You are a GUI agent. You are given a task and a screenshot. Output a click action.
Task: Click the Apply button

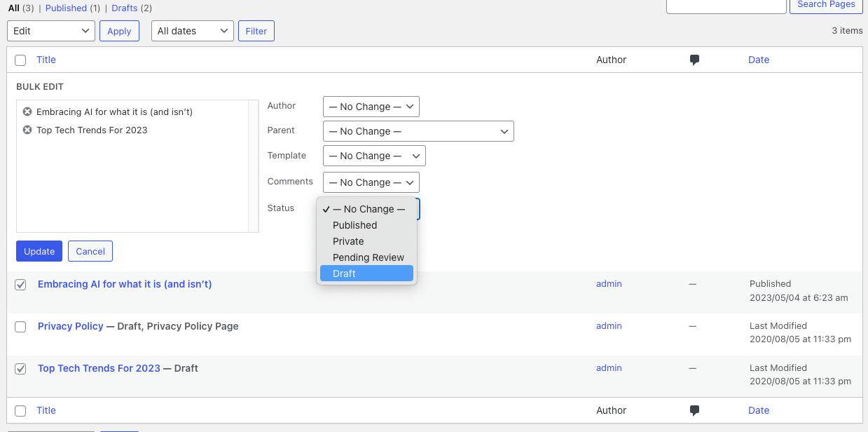pos(119,31)
